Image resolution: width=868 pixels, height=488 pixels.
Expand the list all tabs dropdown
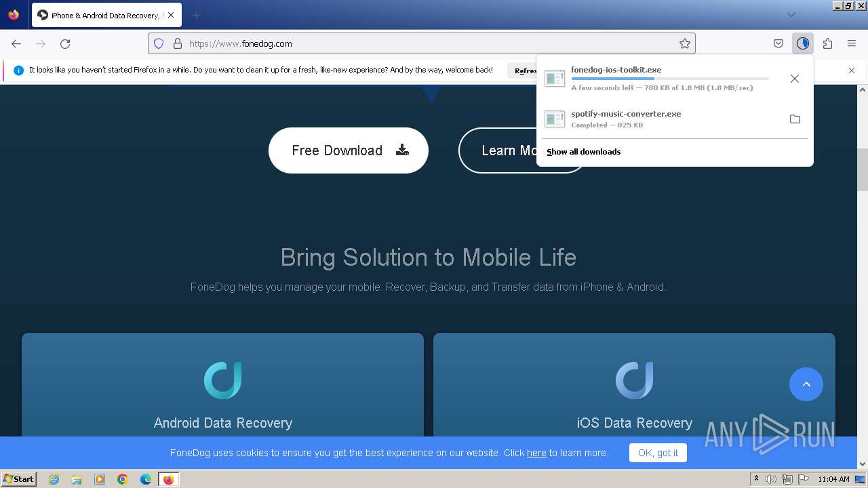click(x=791, y=15)
